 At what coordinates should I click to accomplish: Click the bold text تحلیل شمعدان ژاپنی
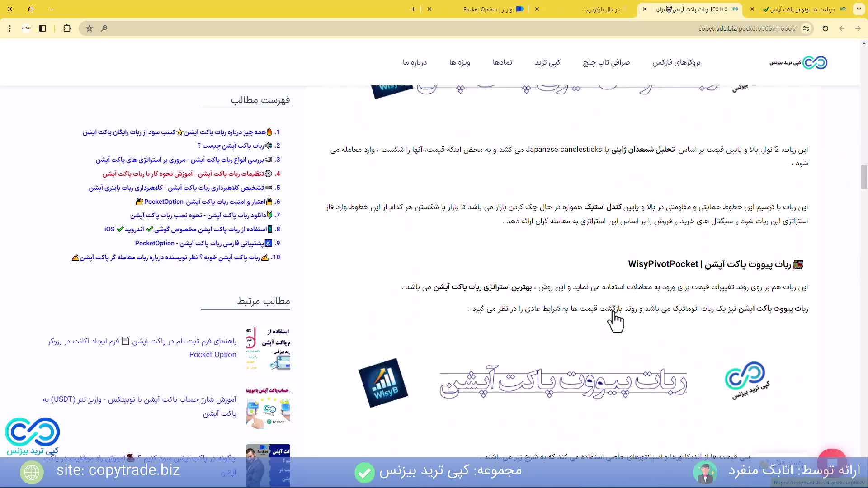click(x=643, y=150)
